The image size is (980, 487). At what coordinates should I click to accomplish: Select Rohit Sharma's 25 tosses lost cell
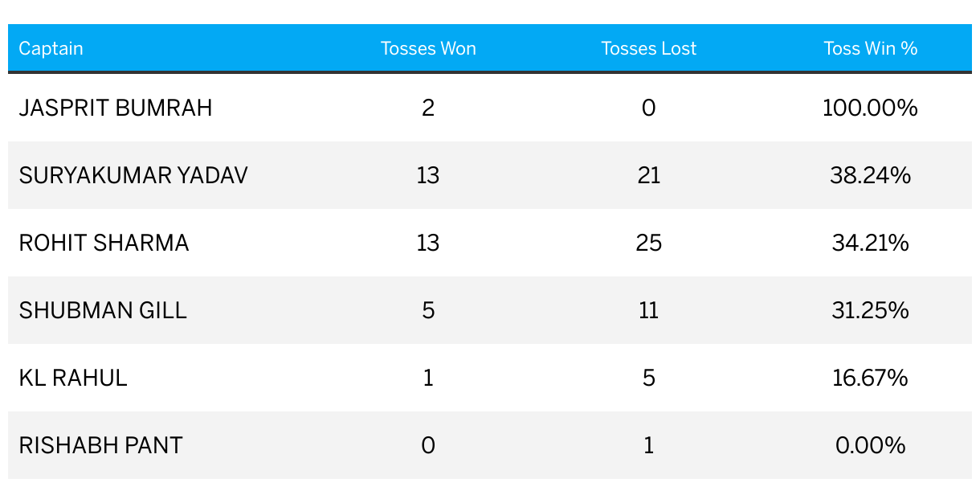(649, 243)
